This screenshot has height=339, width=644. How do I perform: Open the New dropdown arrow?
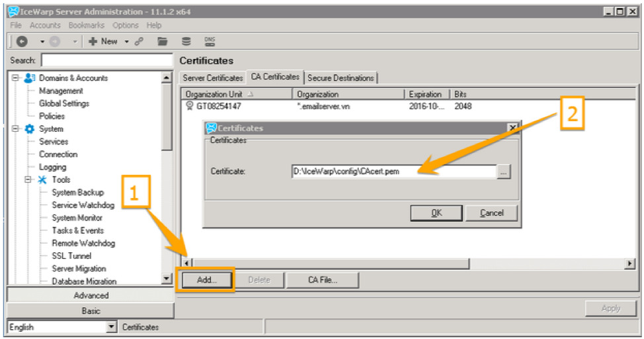[x=126, y=42]
